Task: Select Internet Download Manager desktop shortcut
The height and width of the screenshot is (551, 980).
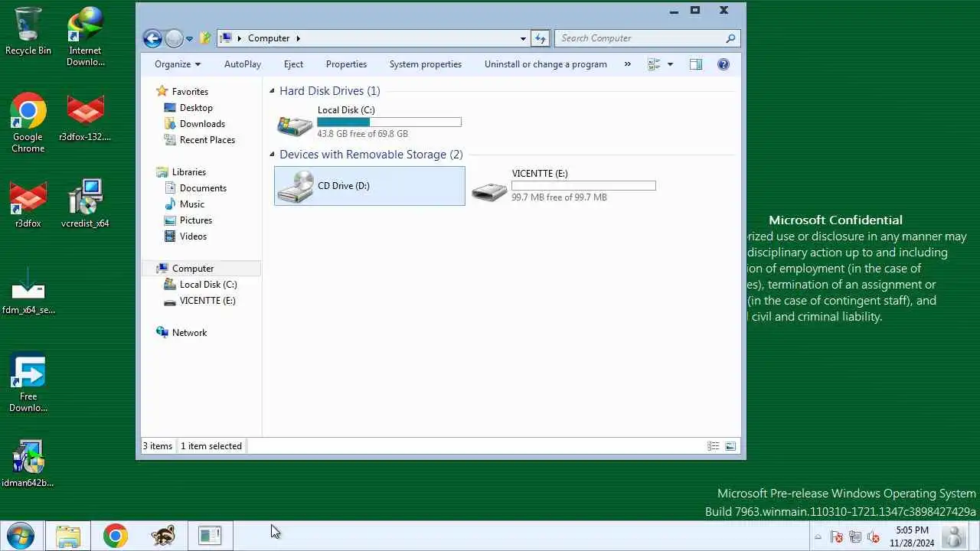Action: [x=85, y=36]
